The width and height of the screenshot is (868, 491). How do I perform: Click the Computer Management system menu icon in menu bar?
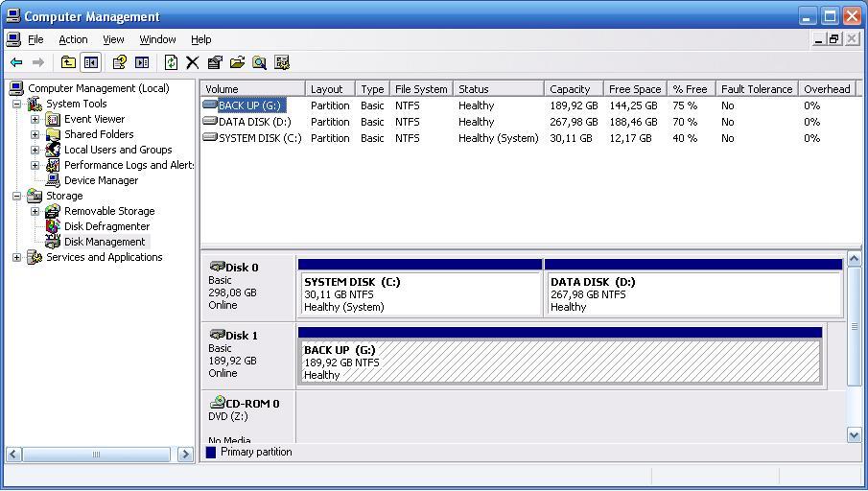[x=13, y=39]
